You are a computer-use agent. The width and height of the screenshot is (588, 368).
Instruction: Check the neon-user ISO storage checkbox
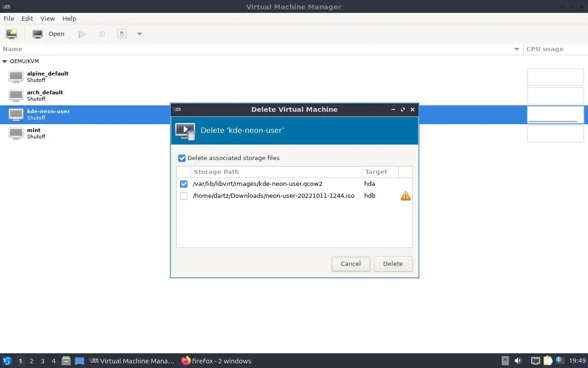tap(184, 196)
